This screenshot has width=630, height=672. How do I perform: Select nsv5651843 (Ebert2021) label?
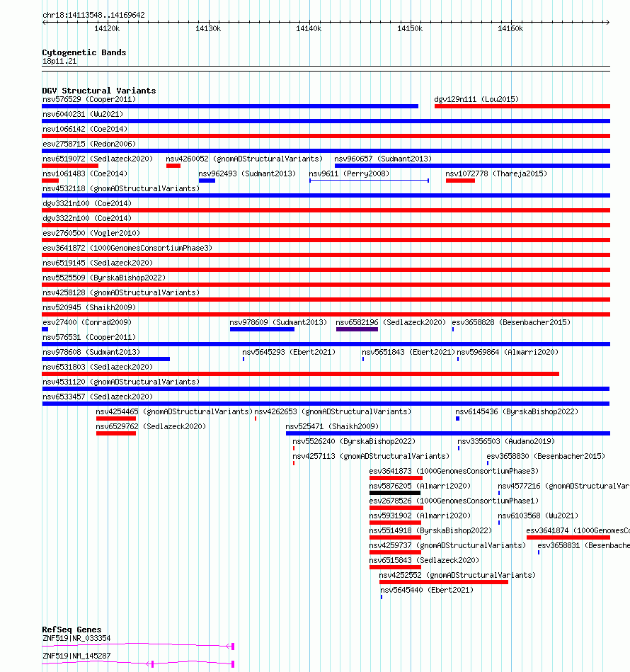[408, 352]
